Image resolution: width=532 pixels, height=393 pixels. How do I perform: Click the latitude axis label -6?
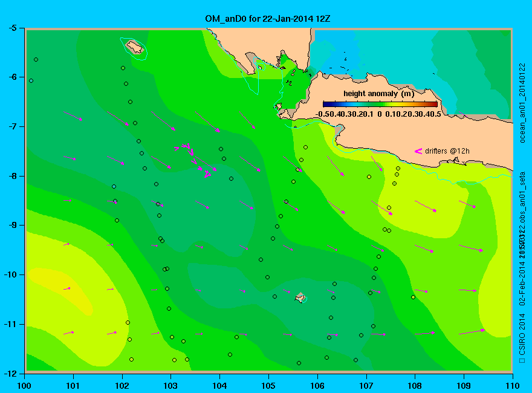12,77
